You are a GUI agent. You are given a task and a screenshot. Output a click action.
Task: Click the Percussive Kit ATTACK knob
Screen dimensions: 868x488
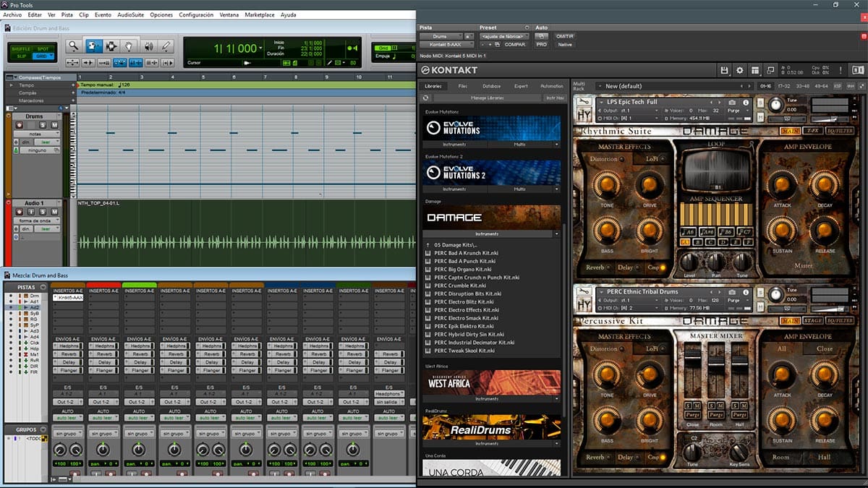[783, 374]
